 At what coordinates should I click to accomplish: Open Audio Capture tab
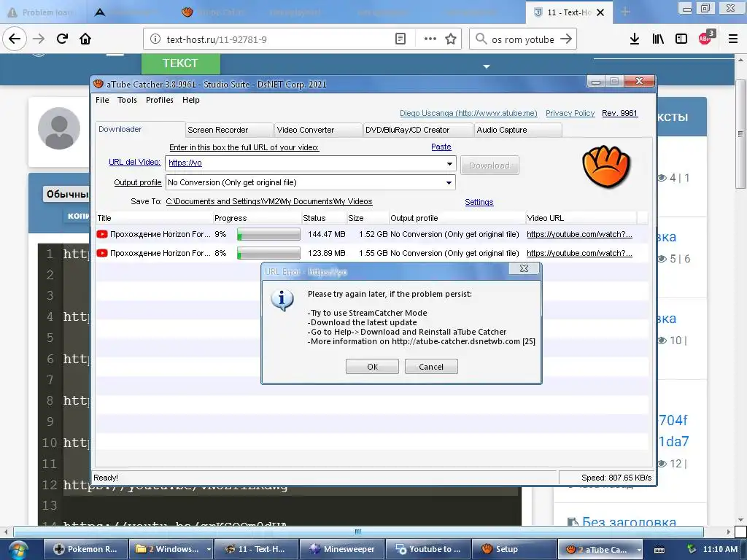point(518,130)
